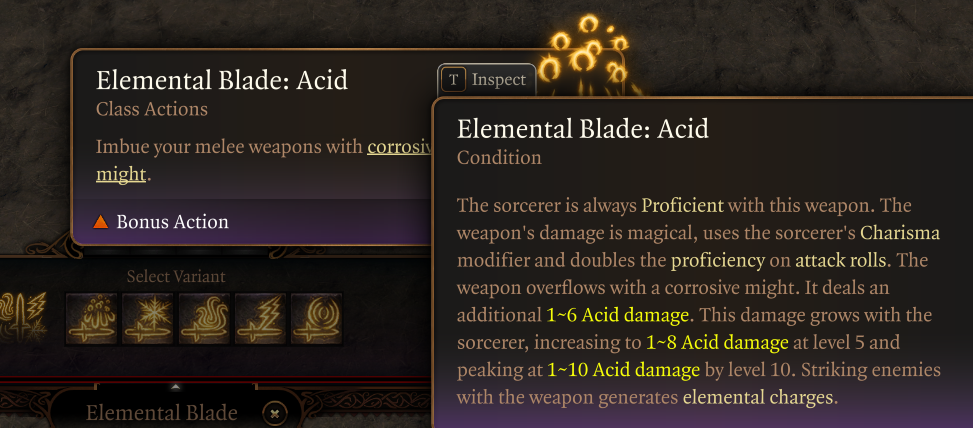Viewport: 973px width, 428px height.
Task: Choose the Thunder rings blade variant
Action: click(x=316, y=318)
